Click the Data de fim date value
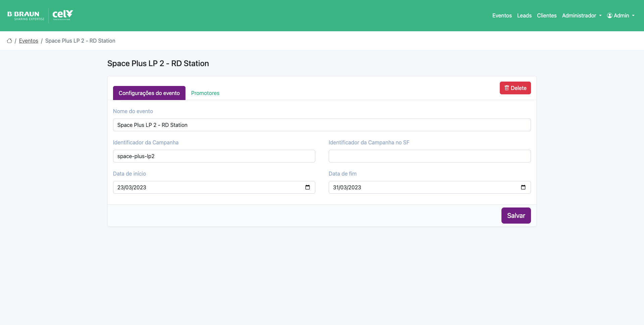The image size is (644, 325). tap(347, 187)
